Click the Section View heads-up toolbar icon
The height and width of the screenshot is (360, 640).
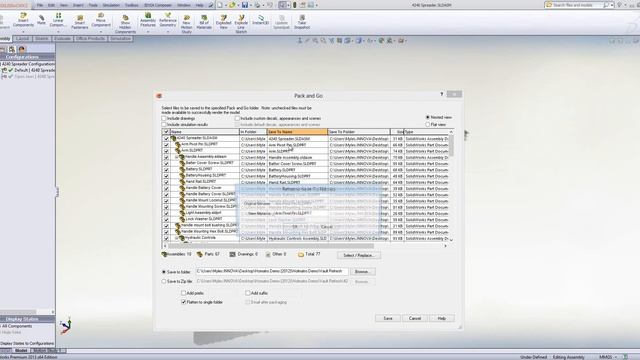click(x=339, y=40)
